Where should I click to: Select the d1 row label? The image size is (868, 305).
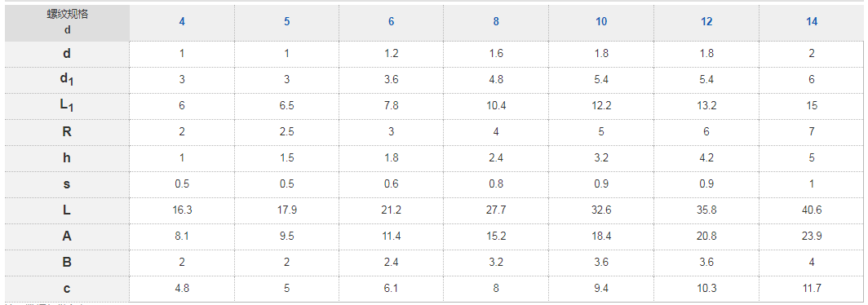tap(67, 80)
